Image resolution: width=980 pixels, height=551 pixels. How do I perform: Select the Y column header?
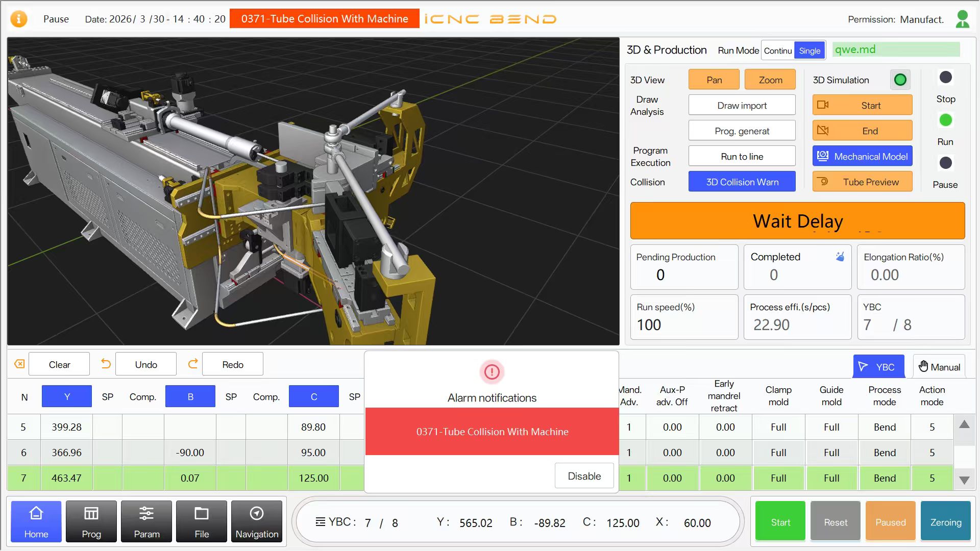tap(67, 396)
